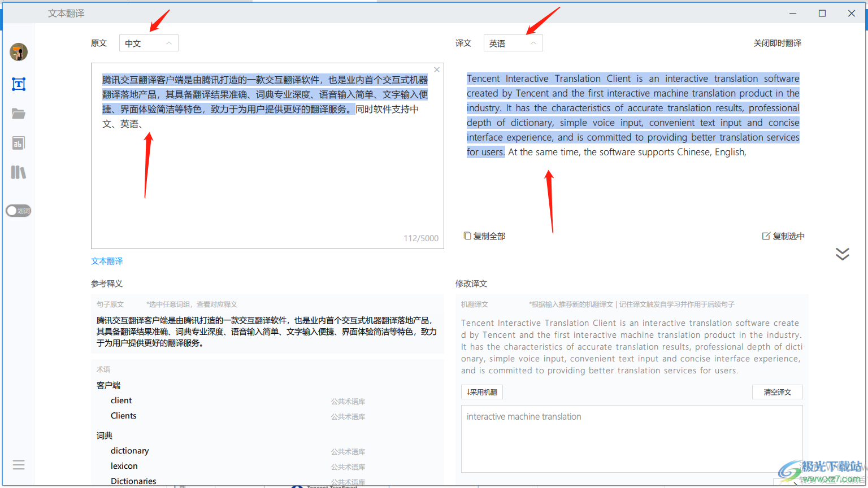
Task: Select the term 'dictionary' in the glossary
Action: coord(129,451)
